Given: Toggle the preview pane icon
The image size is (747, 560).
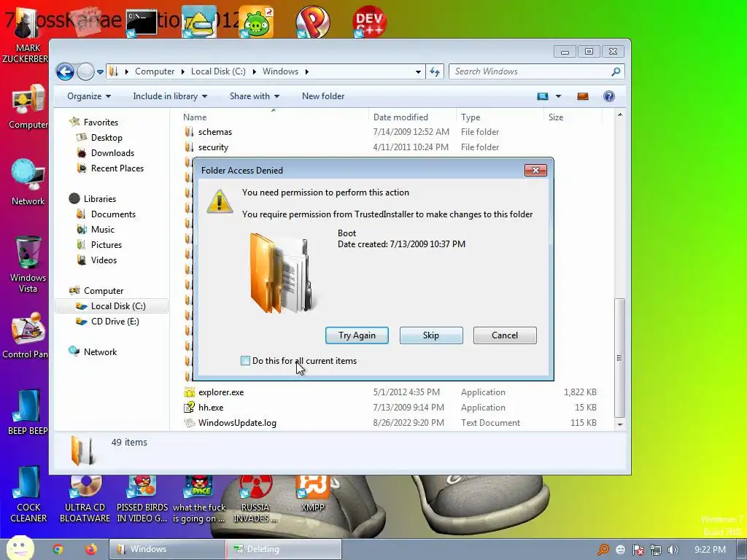Looking at the screenshot, I should 583,96.
